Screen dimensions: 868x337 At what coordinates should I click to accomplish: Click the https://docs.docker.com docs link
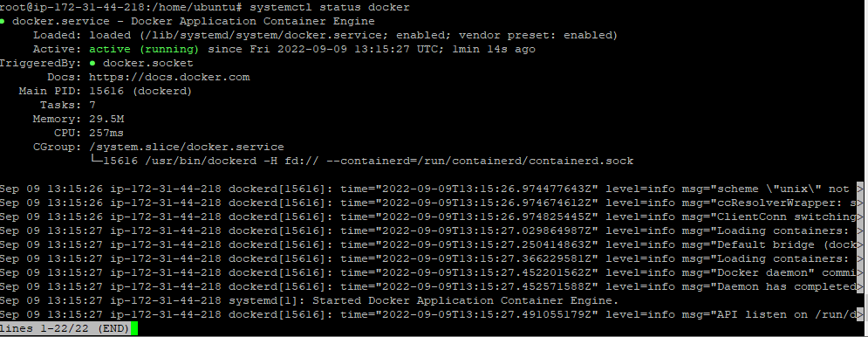coord(169,77)
